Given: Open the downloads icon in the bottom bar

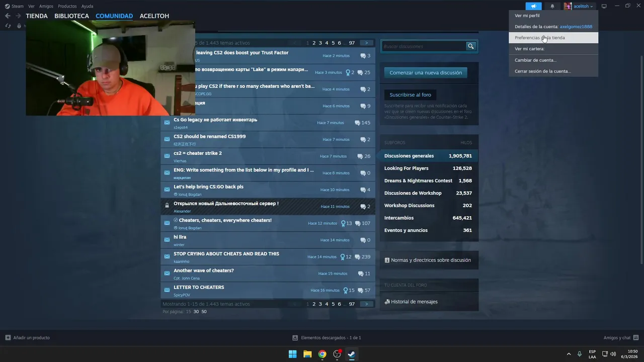Looking at the screenshot, I should [295, 337].
